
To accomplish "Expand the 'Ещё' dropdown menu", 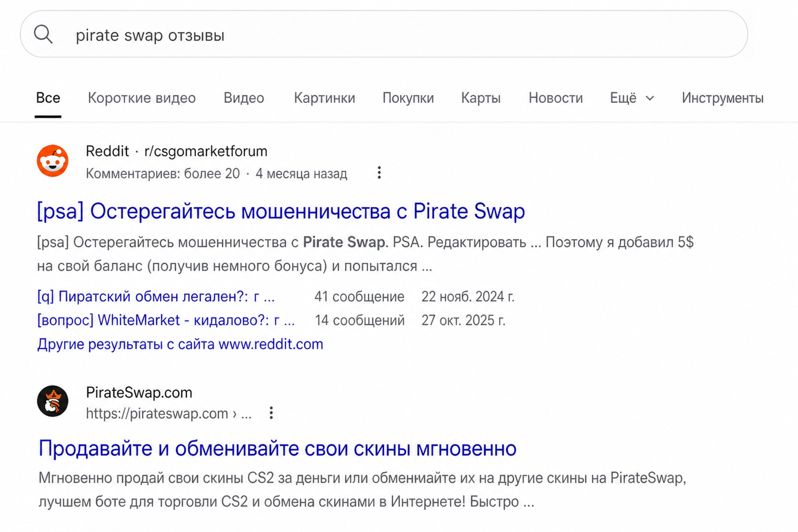I will [632, 98].
